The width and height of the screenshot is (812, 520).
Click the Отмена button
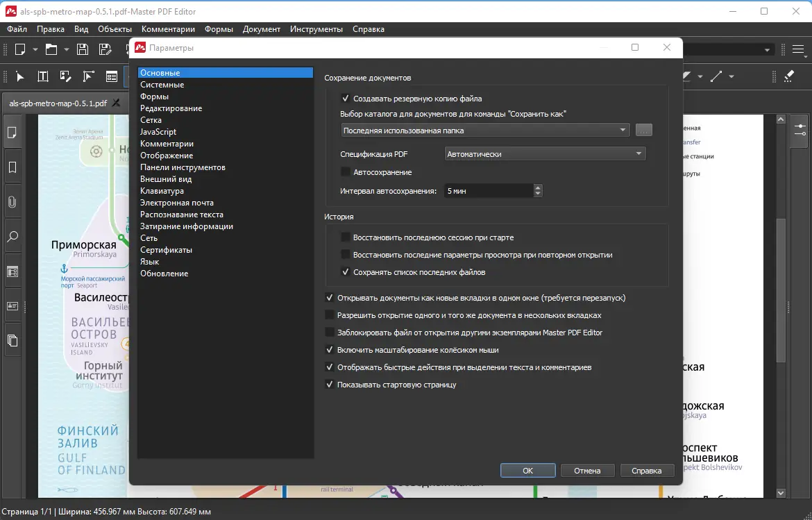[587, 470]
